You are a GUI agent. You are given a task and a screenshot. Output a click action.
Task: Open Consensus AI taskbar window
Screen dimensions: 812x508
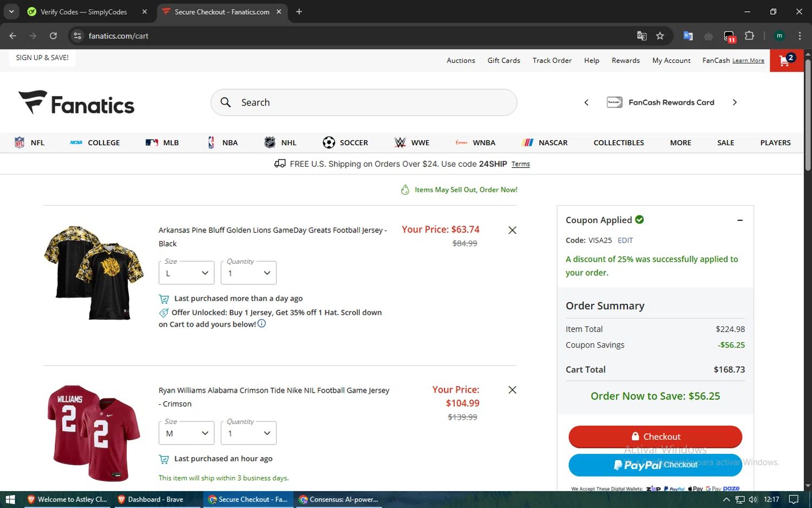point(339,499)
